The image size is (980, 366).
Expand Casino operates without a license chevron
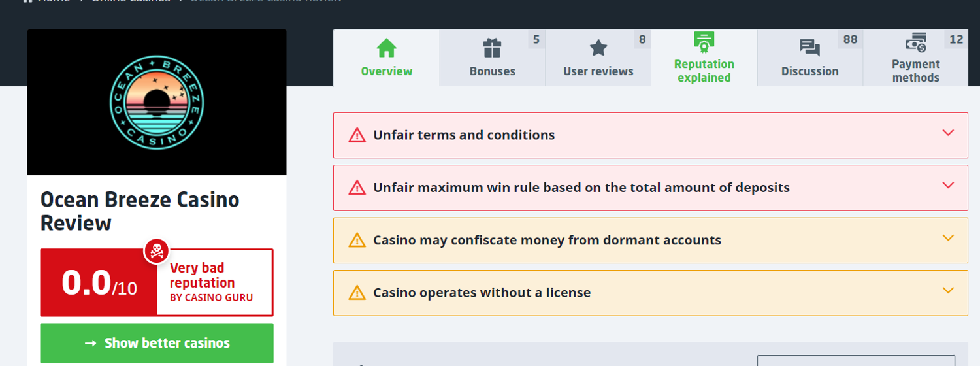tap(948, 290)
